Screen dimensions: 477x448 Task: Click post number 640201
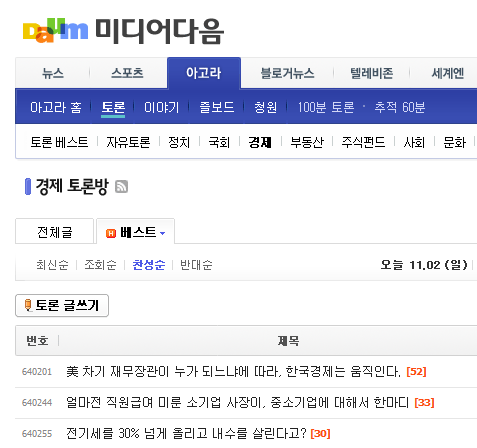click(x=37, y=372)
